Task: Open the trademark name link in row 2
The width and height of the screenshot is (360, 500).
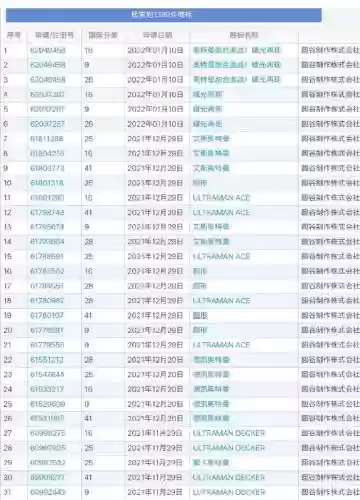Action: [237, 65]
